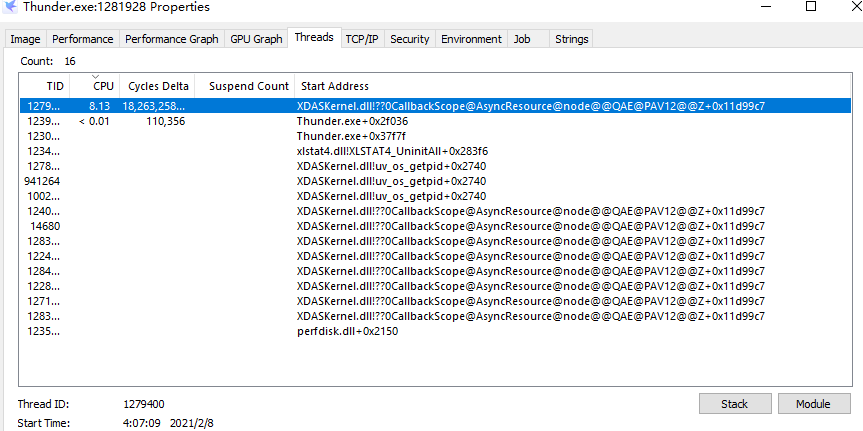
Task: Open the TCP/IP tab
Action: click(362, 39)
